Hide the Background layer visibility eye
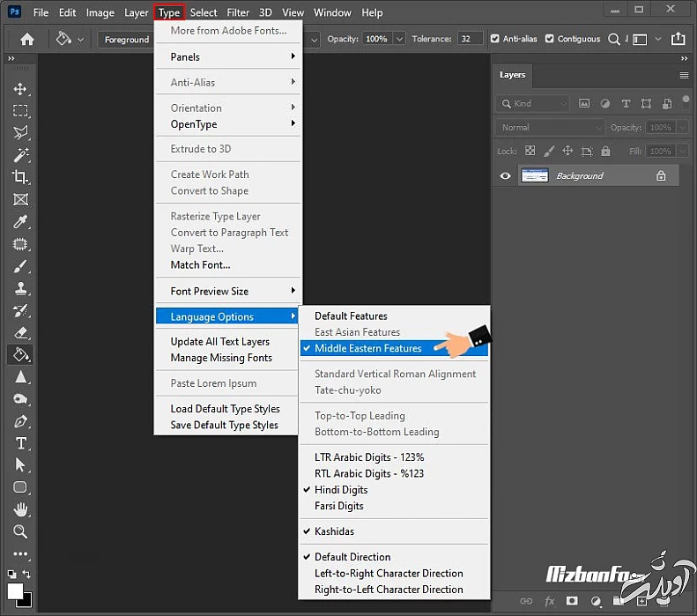697x616 pixels. tap(506, 175)
